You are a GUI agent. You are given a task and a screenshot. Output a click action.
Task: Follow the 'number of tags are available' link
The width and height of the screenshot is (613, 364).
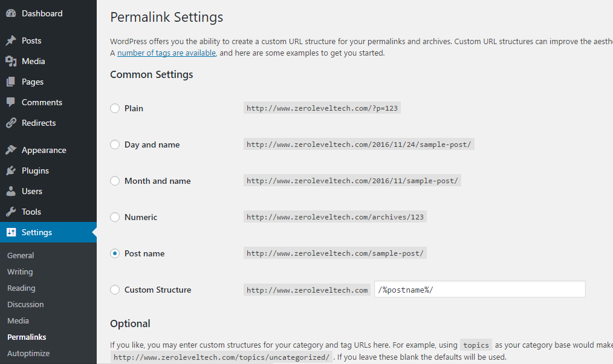tap(166, 53)
